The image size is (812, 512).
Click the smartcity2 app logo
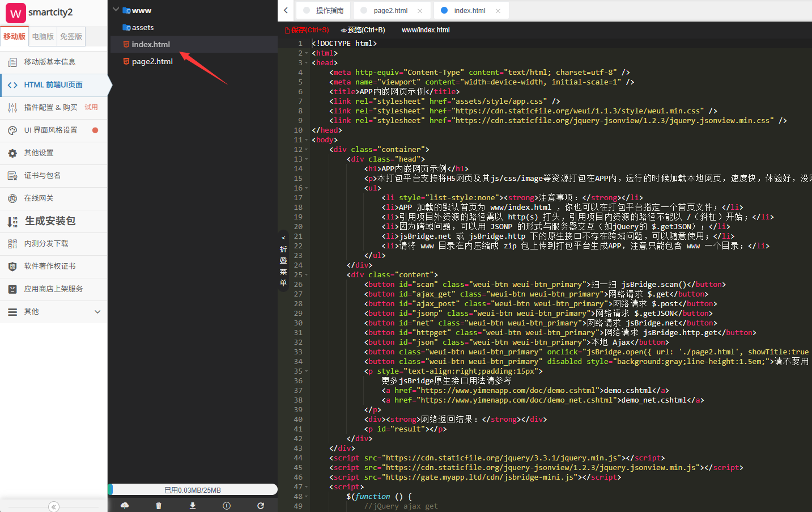click(x=15, y=13)
